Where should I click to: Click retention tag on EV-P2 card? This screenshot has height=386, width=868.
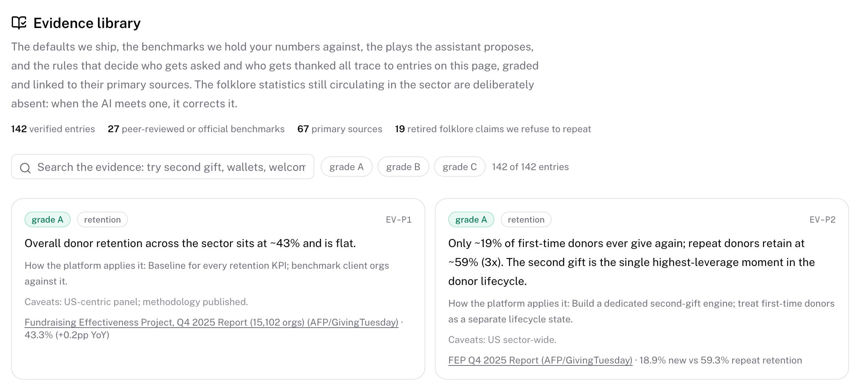coord(526,219)
